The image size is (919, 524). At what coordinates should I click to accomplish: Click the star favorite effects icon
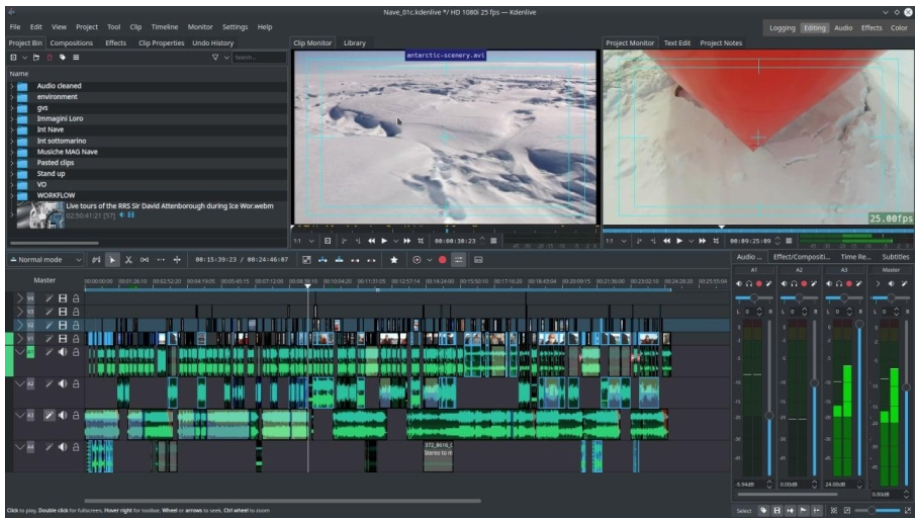pos(394,260)
